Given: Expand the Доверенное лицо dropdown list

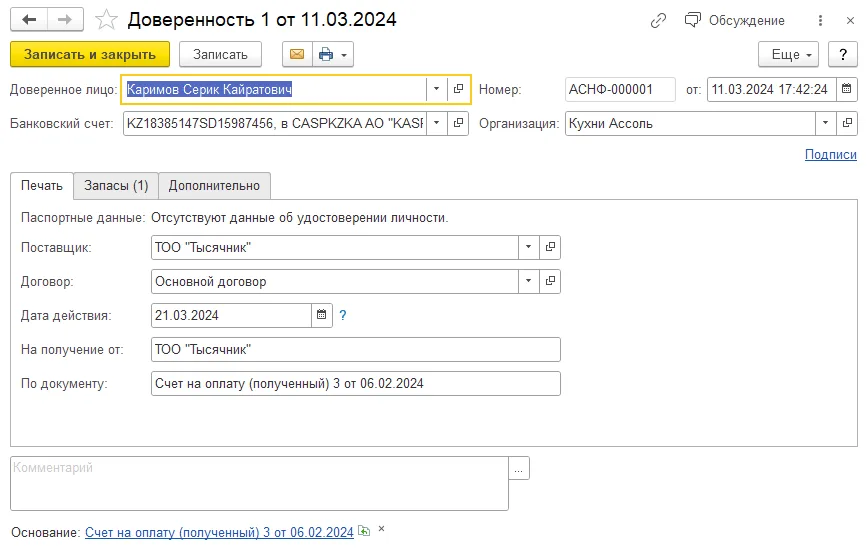Looking at the screenshot, I should click(436, 89).
